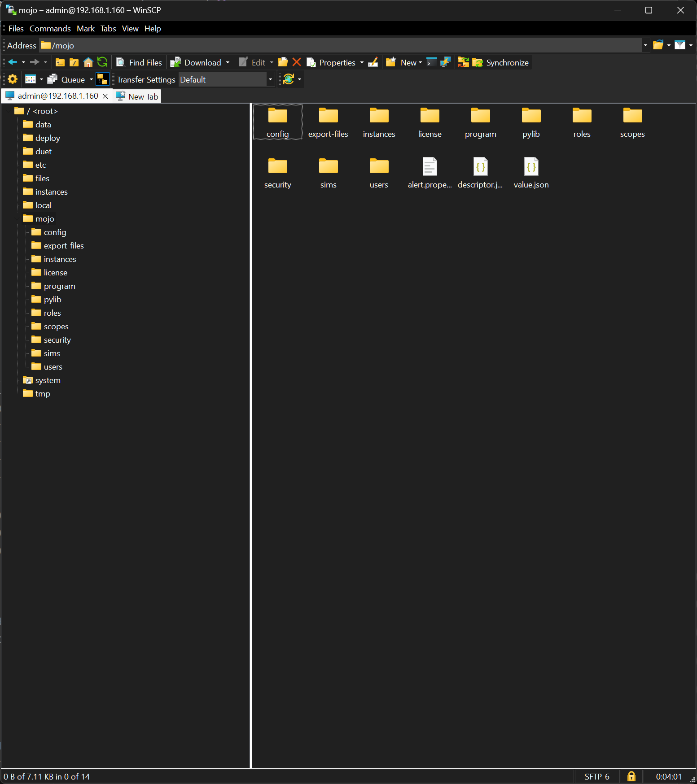Toggle the directory tree panel icon
This screenshot has width=697, height=784.
click(x=102, y=79)
